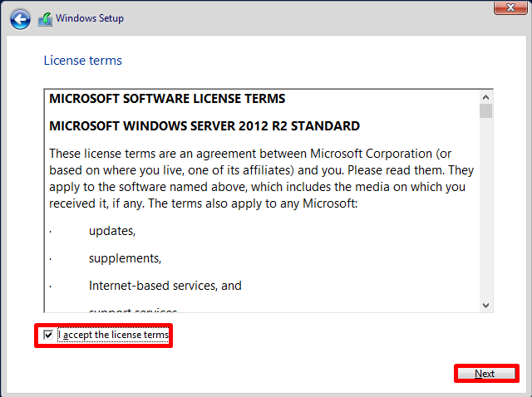Toggle the accept license terms checkbox
Viewport: 532px width, 397px height.
(48, 336)
